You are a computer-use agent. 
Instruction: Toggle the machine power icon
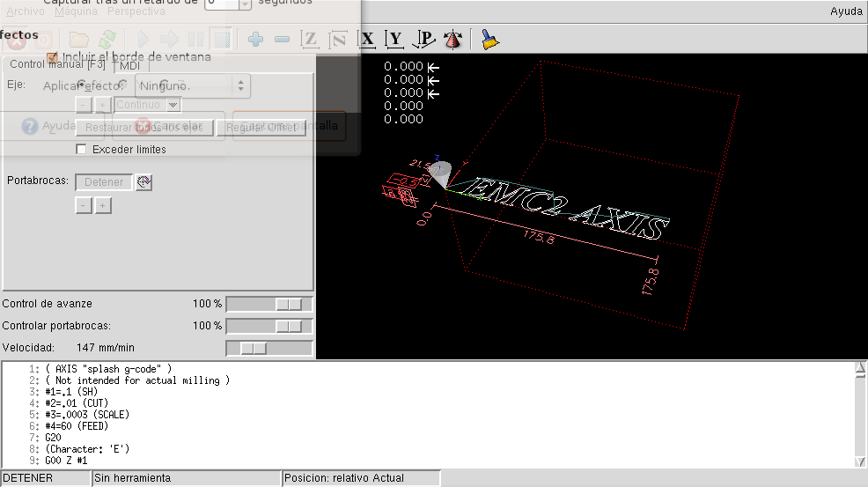pos(44,40)
